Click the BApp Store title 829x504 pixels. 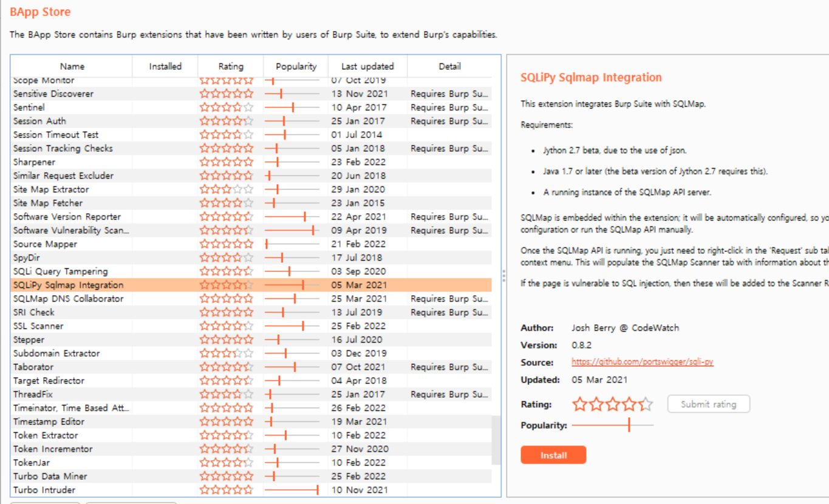pyautogui.click(x=40, y=12)
